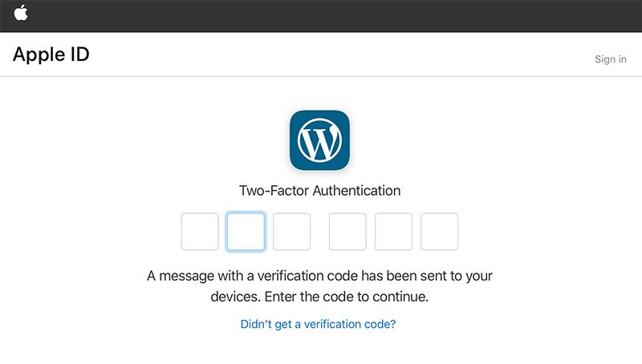
Task: Click the 'A message with a verification code' line
Action: pos(319,277)
